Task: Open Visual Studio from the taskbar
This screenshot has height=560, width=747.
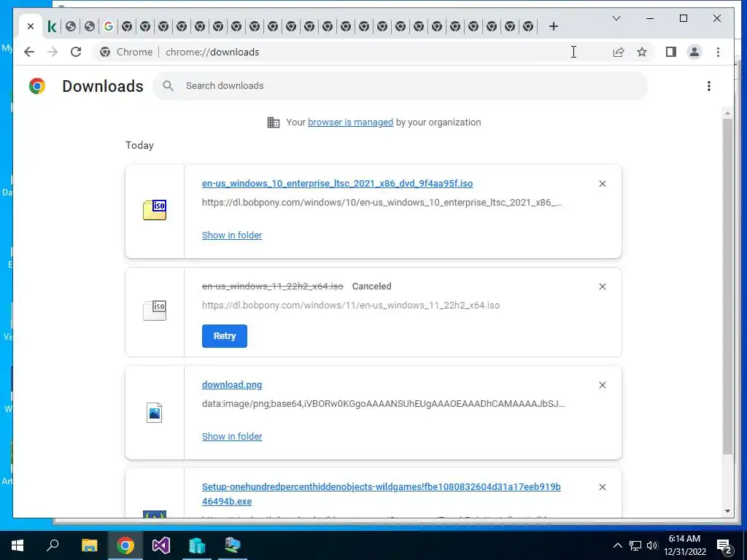Action: pos(161,545)
